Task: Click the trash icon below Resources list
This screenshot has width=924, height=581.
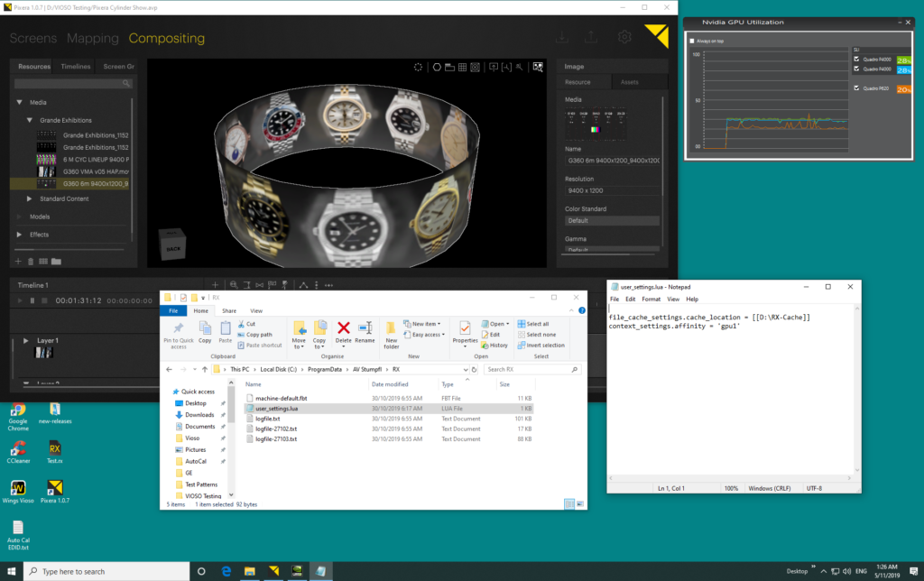Action: click(30, 262)
